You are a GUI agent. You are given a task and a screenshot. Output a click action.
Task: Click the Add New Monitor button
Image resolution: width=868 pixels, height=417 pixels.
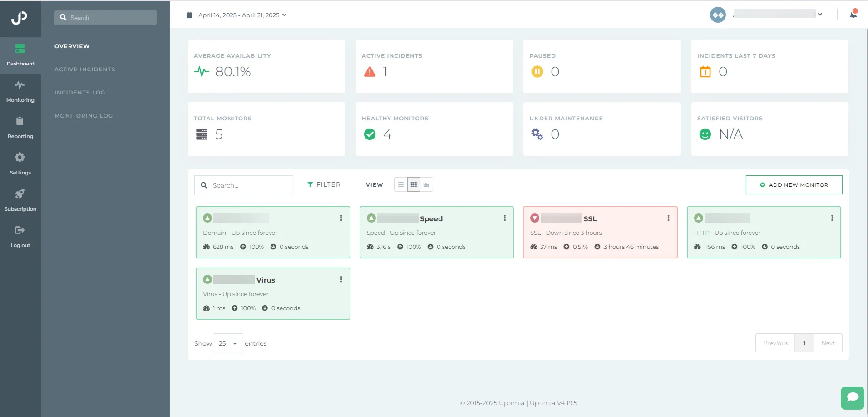pyautogui.click(x=794, y=185)
